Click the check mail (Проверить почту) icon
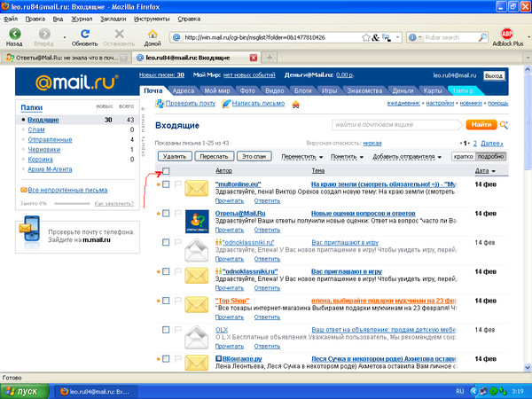Screen dimensions: 532x399 (160, 104)
